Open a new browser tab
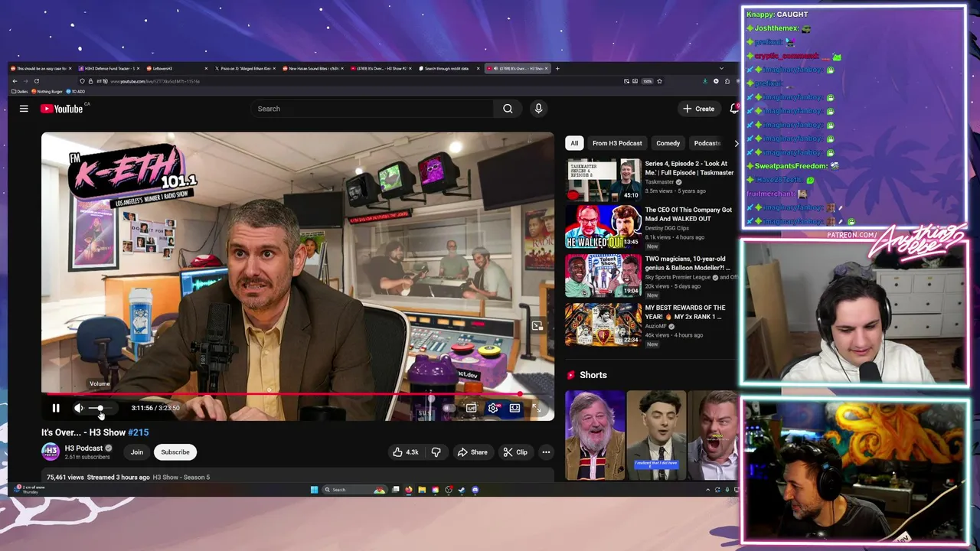The height and width of the screenshot is (551, 980). pos(557,69)
